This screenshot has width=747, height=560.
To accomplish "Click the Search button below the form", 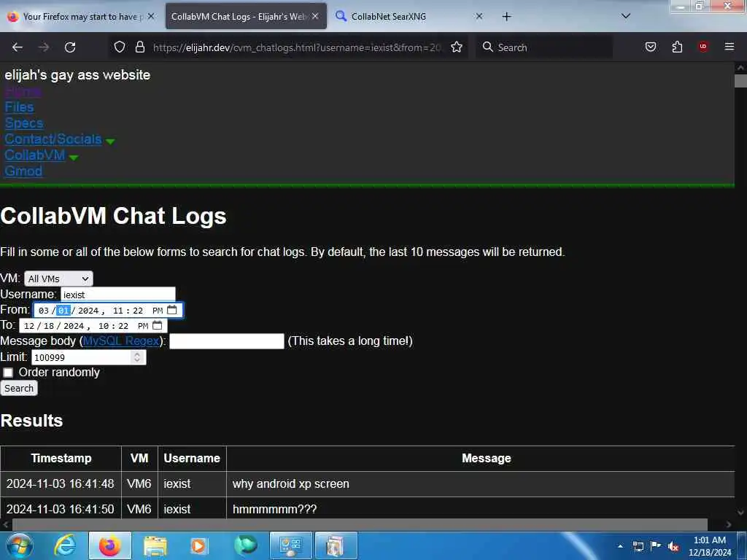I will click(19, 388).
